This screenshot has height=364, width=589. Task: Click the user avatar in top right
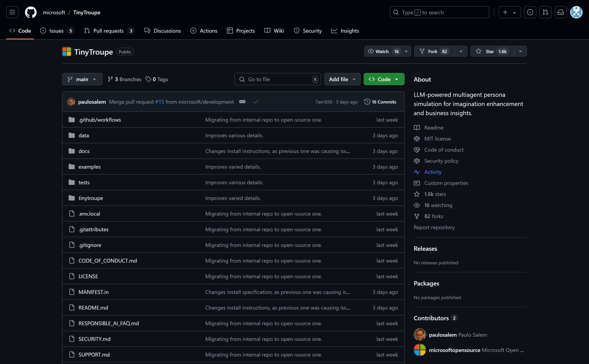(576, 12)
